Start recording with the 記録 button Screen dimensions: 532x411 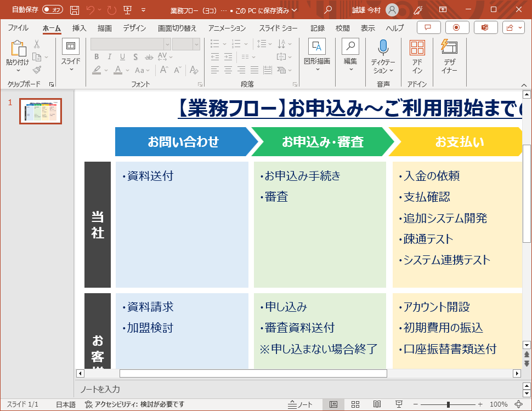[317, 27]
